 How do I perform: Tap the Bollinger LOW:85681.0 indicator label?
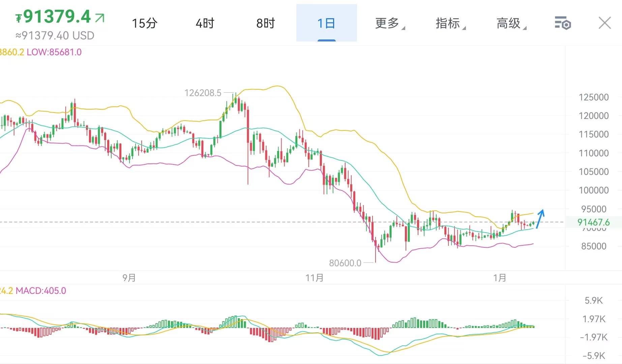[54, 52]
